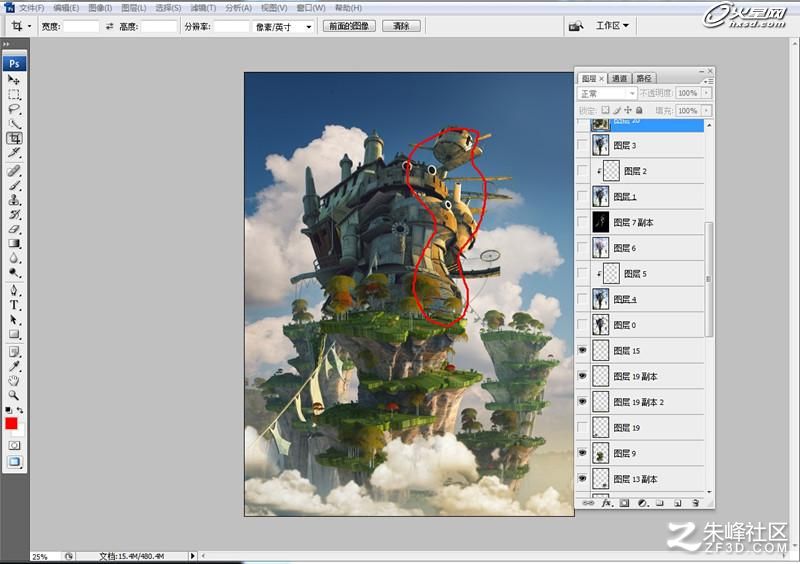Open layer style fx menu

[606, 503]
